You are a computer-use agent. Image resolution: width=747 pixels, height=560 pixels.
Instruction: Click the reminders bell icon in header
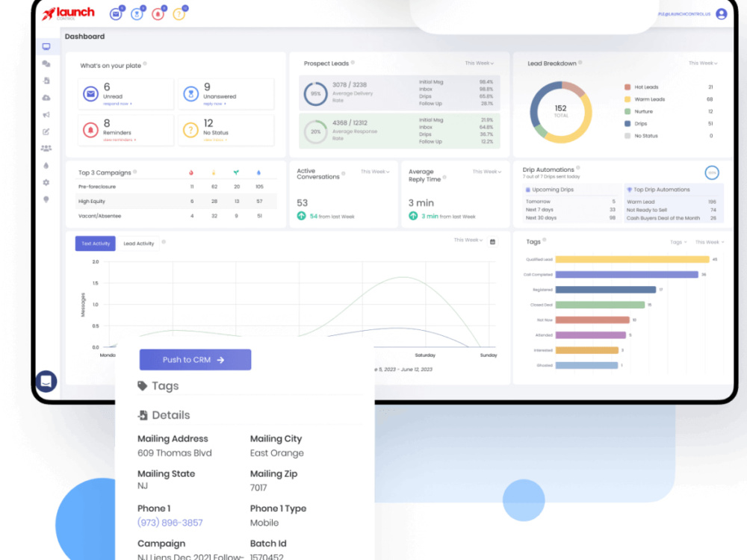click(x=158, y=14)
